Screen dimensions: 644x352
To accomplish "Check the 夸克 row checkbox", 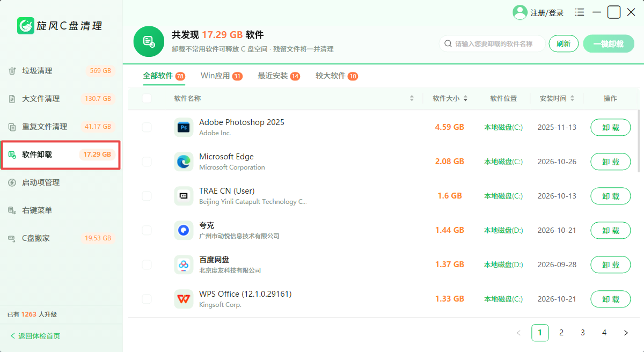I will pyautogui.click(x=147, y=230).
